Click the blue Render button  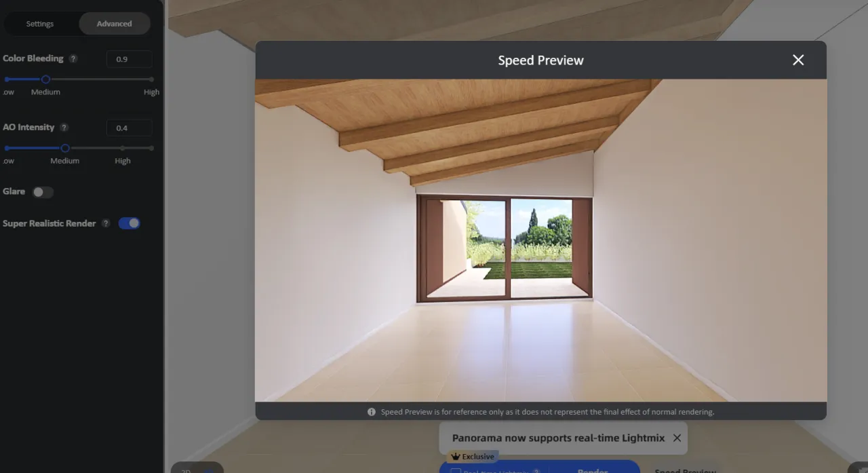[x=592, y=469]
